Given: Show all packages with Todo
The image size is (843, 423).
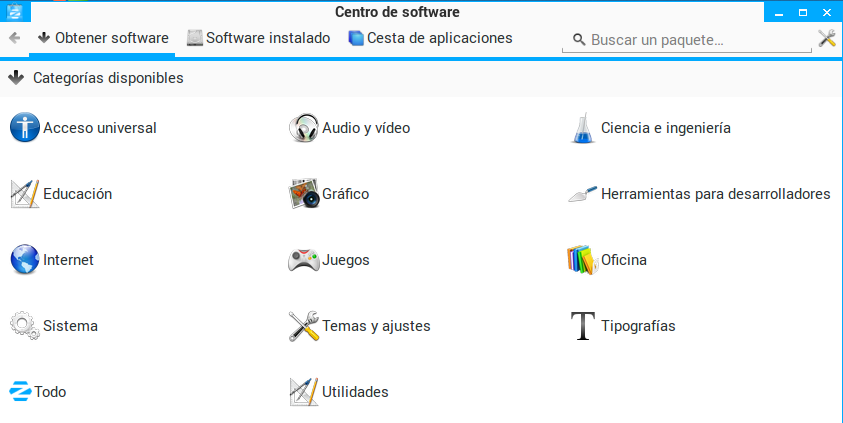Looking at the screenshot, I should click(50, 392).
